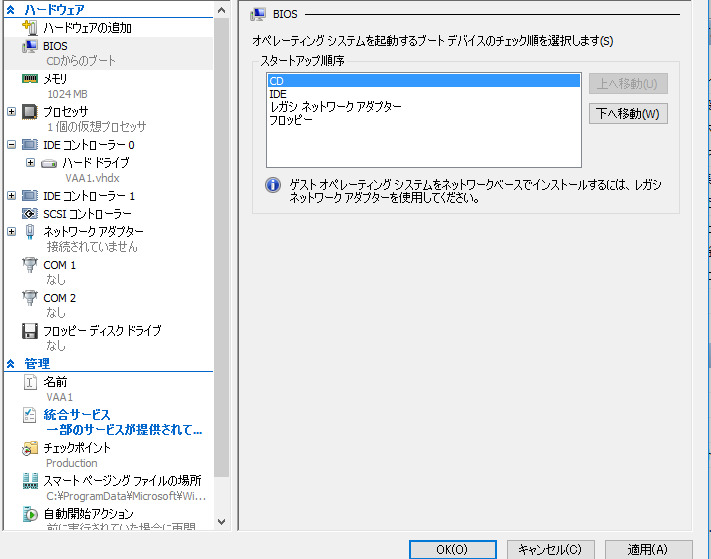
Task: Click the automatic start action icon
Action: pyautogui.click(x=29, y=514)
